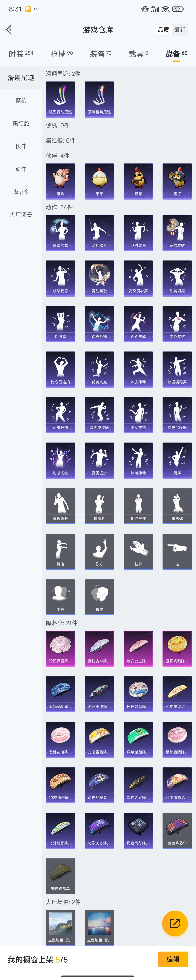
Task: Select the 鼓掌 clapping emote
Action: pyautogui.click(x=138, y=551)
